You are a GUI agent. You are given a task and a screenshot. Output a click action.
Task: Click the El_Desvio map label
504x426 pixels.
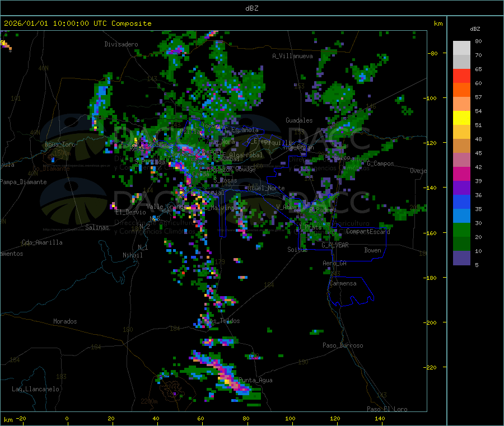pyautogui.click(x=131, y=212)
